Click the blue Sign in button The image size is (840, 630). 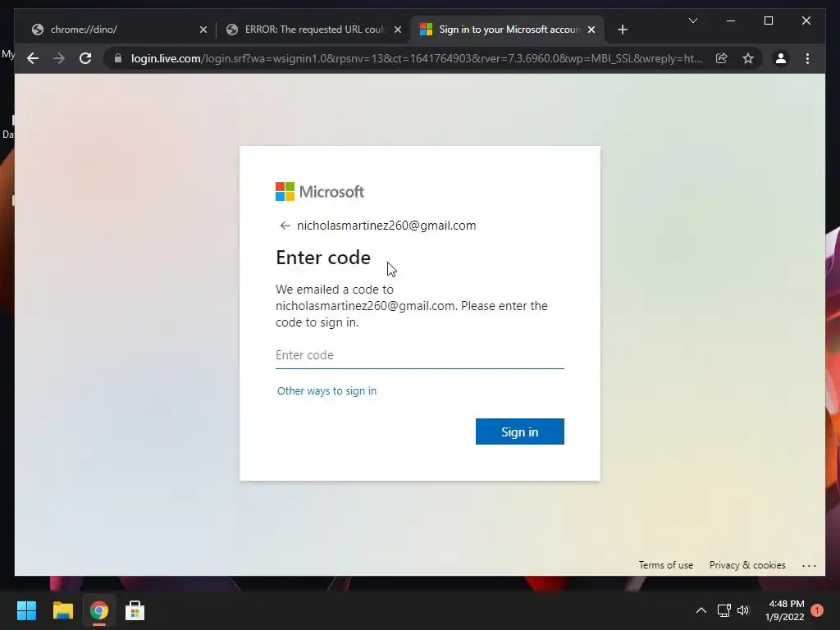click(519, 431)
